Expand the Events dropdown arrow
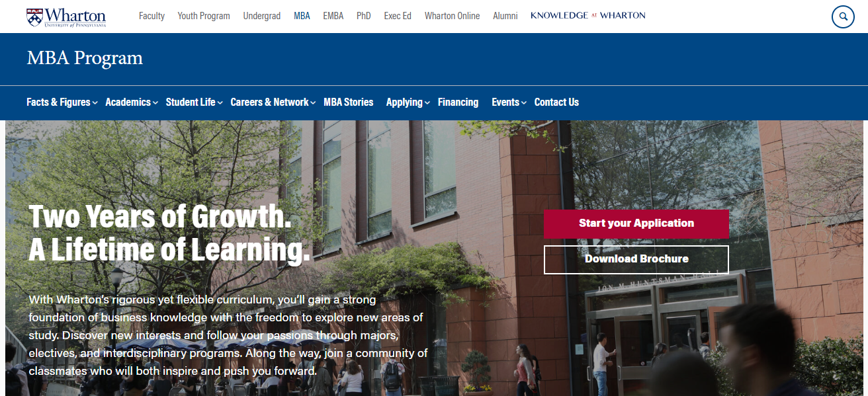Screen dimensions: 868x396 click(x=524, y=103)
